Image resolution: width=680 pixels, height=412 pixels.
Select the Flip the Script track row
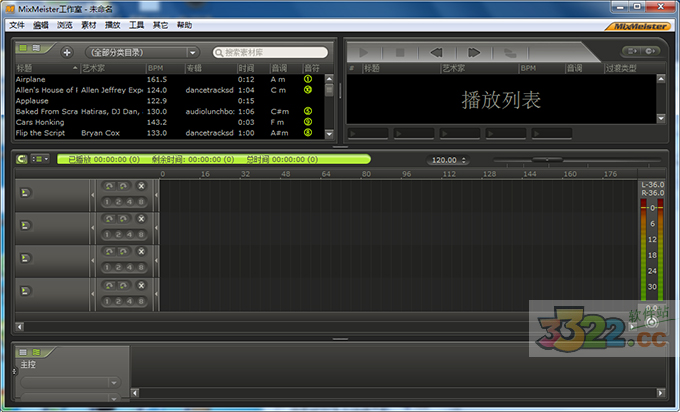coord(170,133)
